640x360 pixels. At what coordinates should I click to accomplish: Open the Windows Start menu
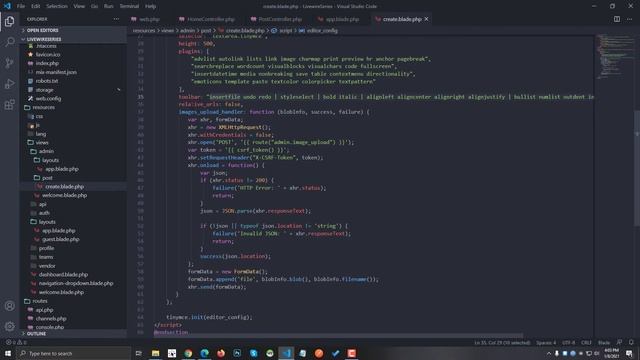[x=7, y=353]
